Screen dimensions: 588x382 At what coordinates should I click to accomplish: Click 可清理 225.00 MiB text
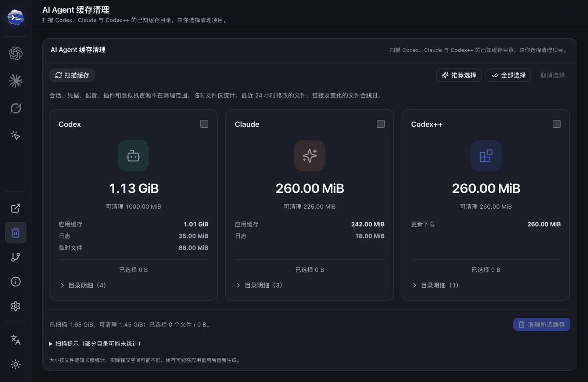coord(309,207)
